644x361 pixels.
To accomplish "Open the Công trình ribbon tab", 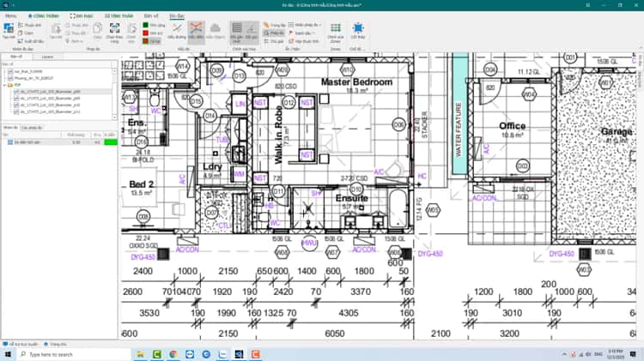I will pos(44,15).
